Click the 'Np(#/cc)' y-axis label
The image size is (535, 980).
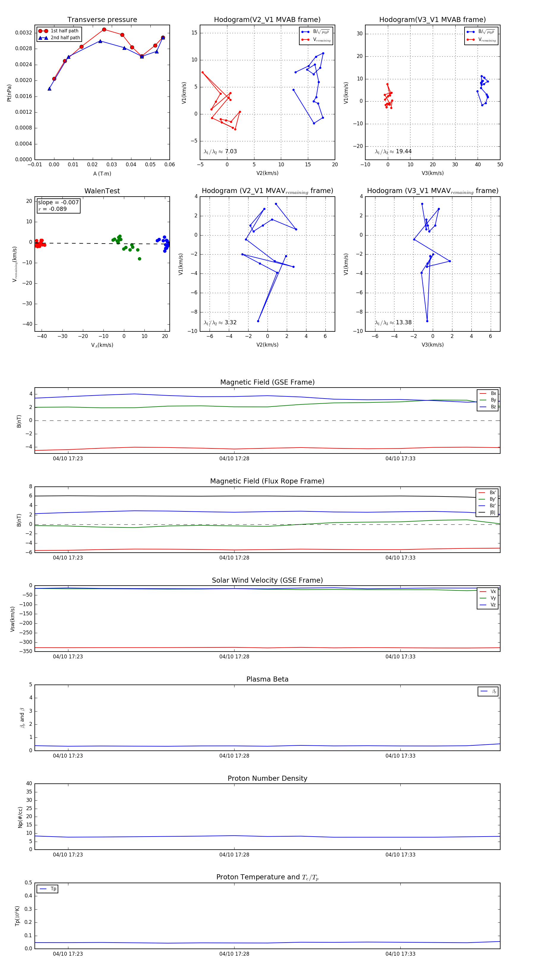pos(21,816)
